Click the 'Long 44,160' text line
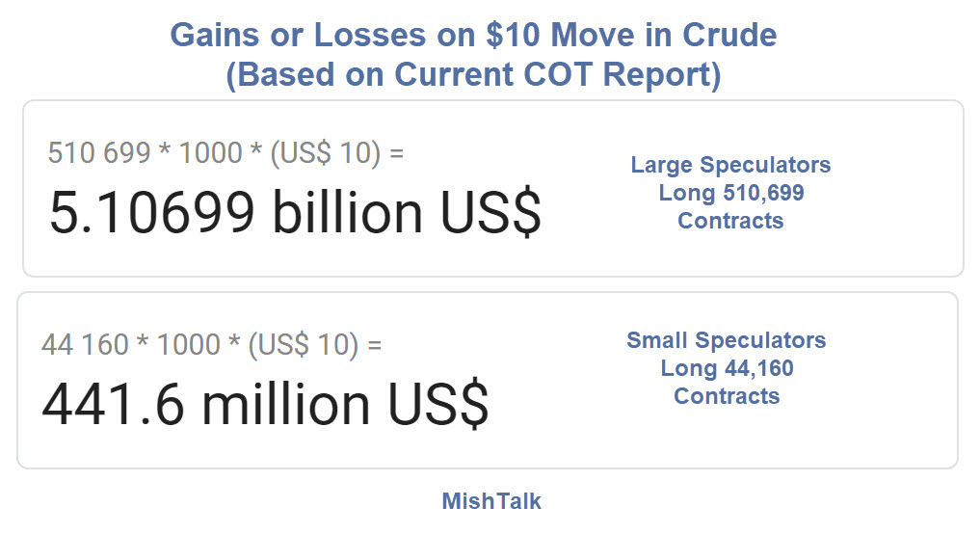This screenshot has width=980, height=534. tap(727, 368)
